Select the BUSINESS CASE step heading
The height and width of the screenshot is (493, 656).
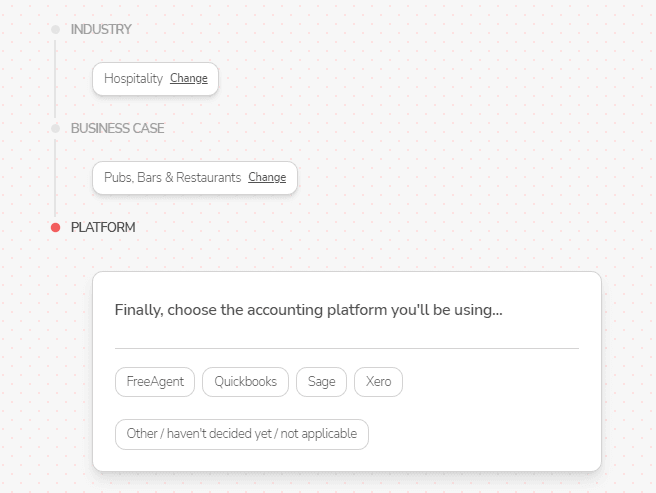click(x=117, y=128)
